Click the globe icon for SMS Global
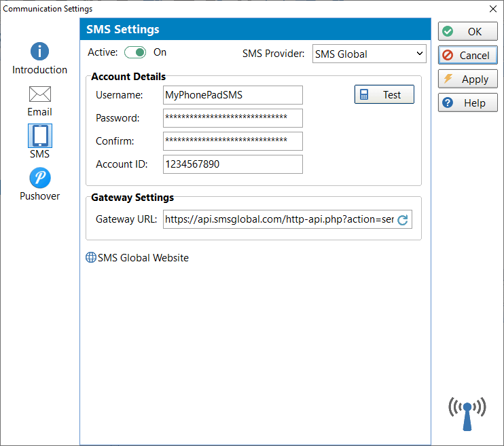504x446 pixels. pyautogui.click(x=90, y=257)
